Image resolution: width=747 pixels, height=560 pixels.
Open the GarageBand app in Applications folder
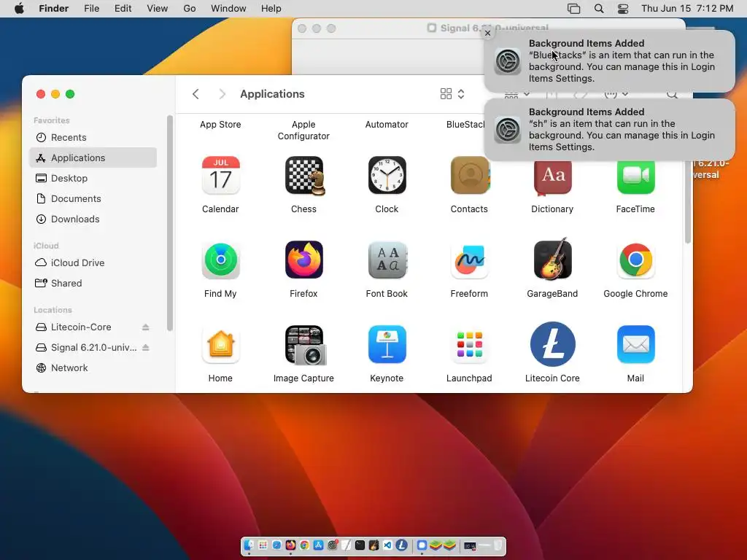click(553, 259)
